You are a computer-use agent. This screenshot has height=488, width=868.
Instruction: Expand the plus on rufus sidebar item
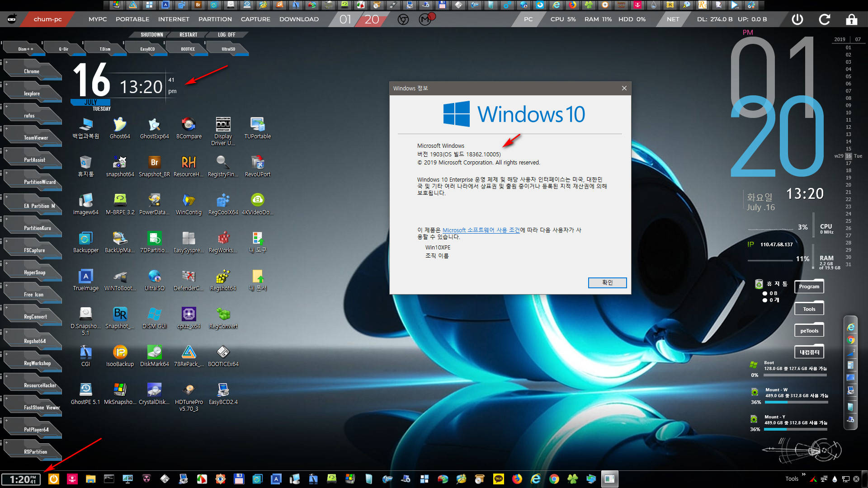coord(6,107)
